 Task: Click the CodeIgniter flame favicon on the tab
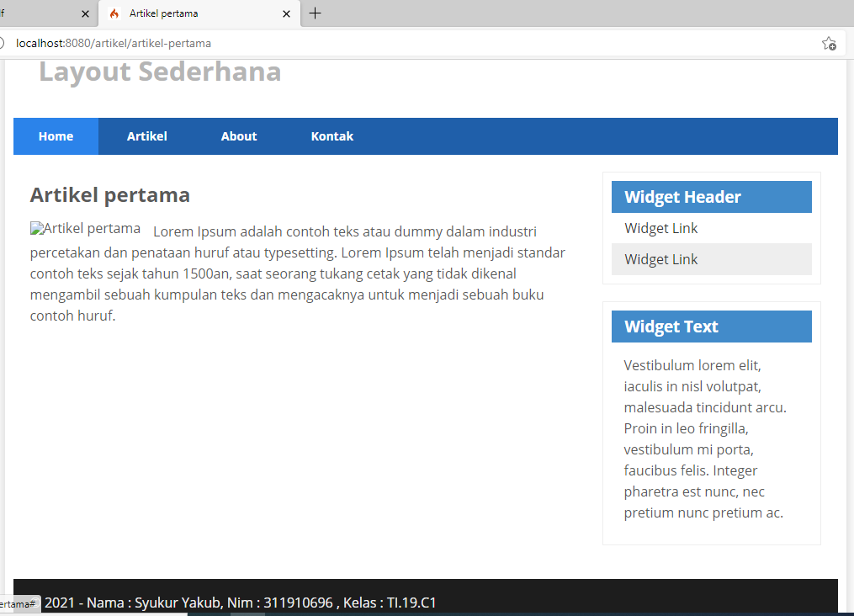(x=114, y=13)
